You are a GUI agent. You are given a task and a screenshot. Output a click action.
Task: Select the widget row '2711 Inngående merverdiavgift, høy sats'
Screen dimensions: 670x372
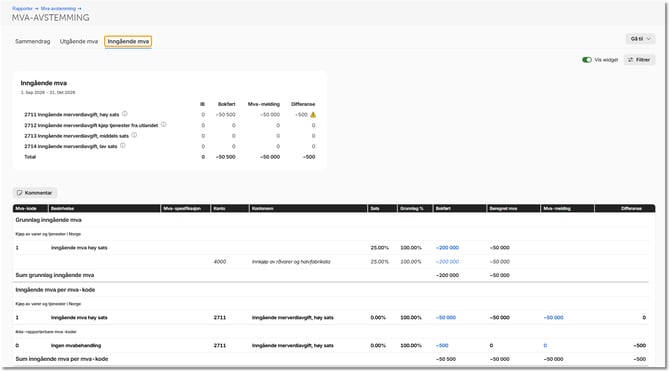click(170, 114)
